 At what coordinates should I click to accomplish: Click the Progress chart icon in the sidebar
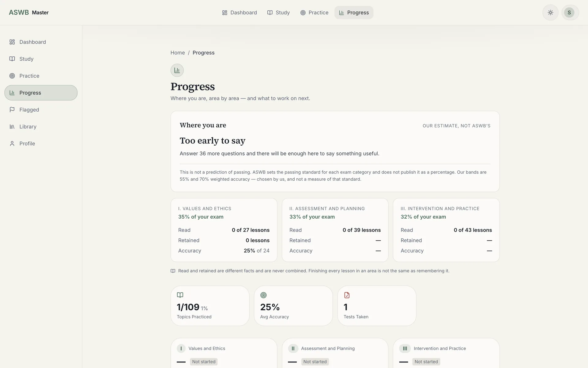[12, 93]
